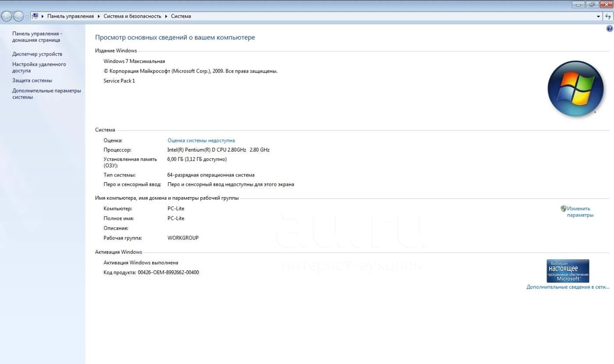Select 'Система и безопасность' breadcrumb

(132, 16)
